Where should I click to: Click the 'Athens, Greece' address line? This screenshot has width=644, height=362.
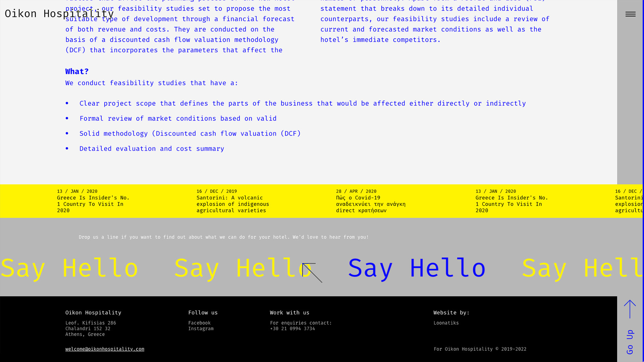[85, 334]
